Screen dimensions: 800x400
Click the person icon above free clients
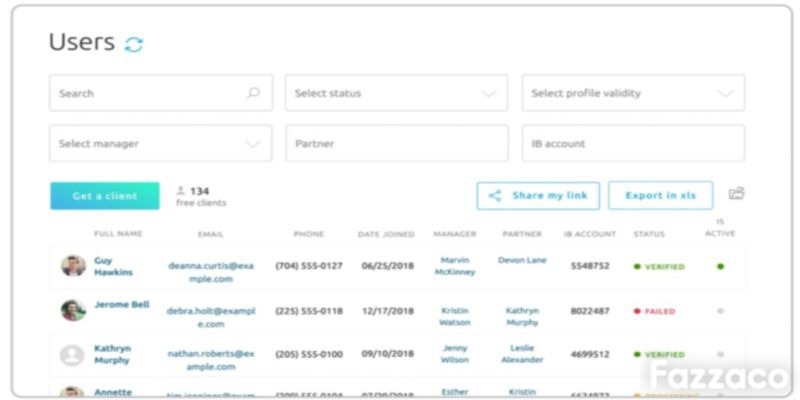click(181, 191)
